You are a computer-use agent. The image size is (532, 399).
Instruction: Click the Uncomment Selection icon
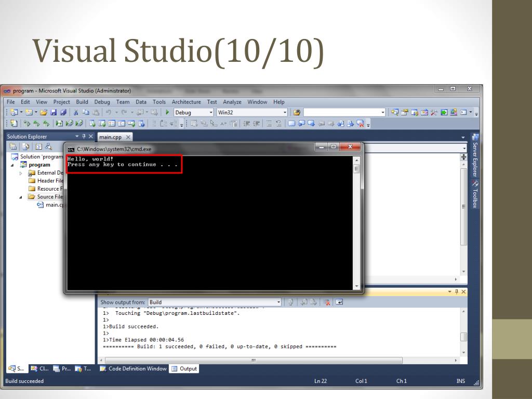278,124
